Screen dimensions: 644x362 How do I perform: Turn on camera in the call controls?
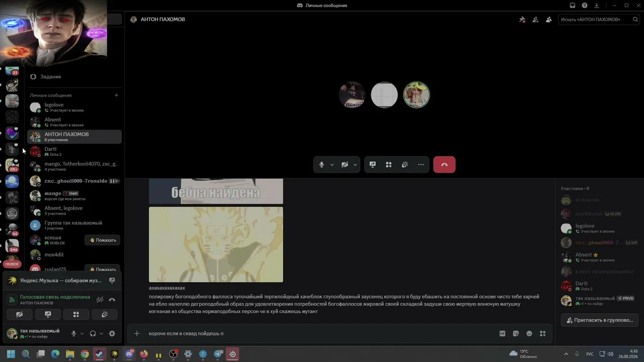tap(345, 164)
